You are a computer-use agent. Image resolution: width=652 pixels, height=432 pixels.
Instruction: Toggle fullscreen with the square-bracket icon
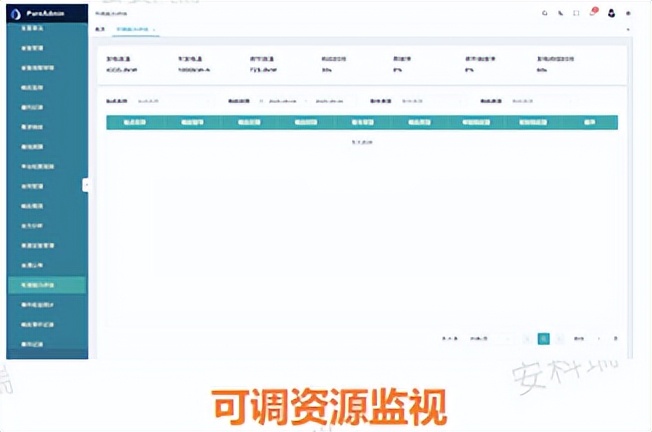(x=576, y=13)
